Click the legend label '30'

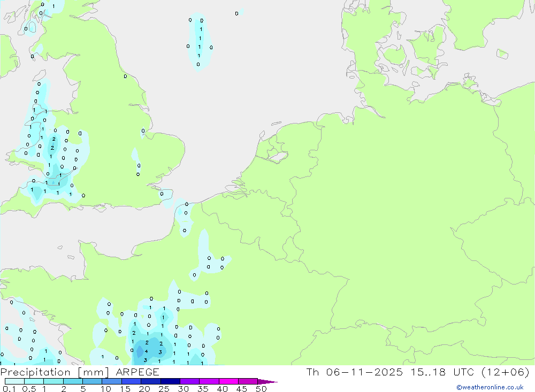[183, 389]
